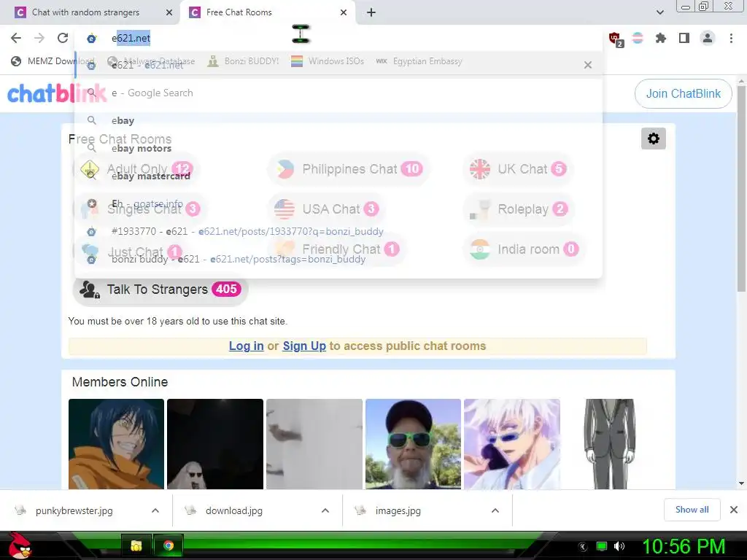Image resolution: width=747 pixels, height=560 pixels.
Task: Open the tab search dropdown arrow
Action: point(659,12)
